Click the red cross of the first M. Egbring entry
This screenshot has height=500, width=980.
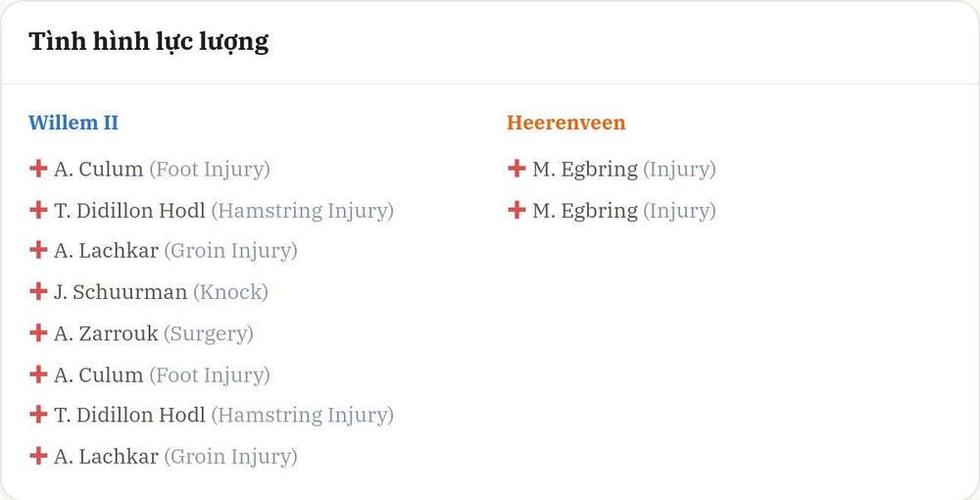[516, 168]
